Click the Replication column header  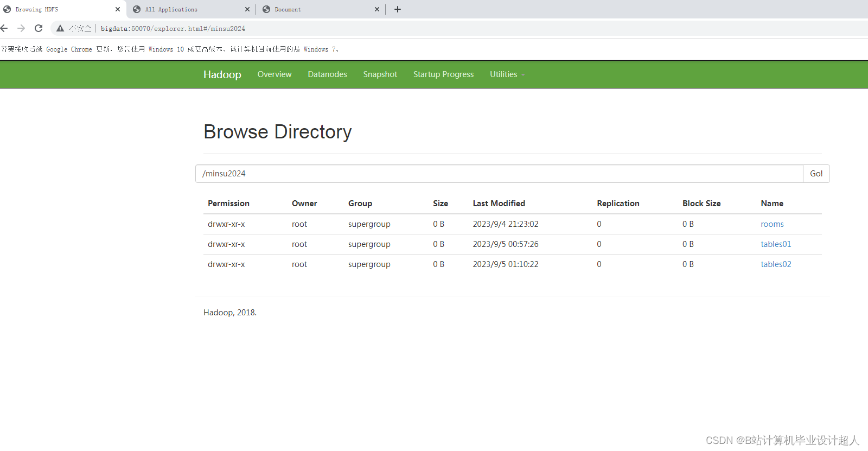tap(618, 204)
